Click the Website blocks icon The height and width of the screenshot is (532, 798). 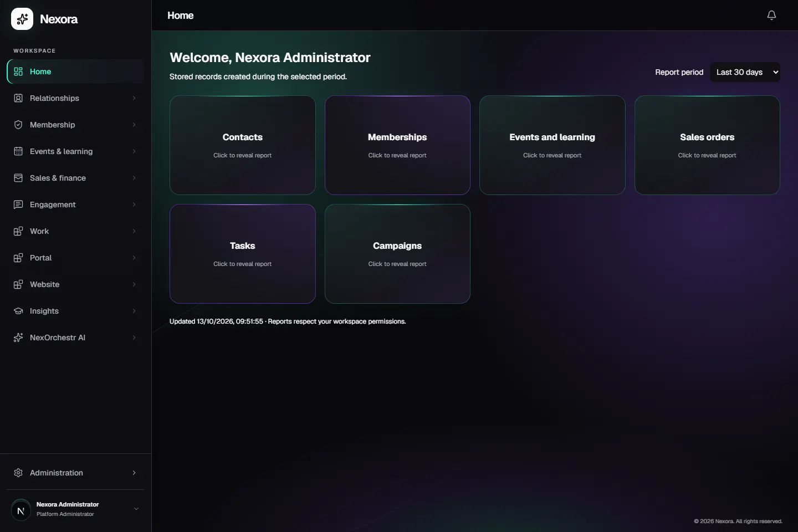tap(18, 284)
